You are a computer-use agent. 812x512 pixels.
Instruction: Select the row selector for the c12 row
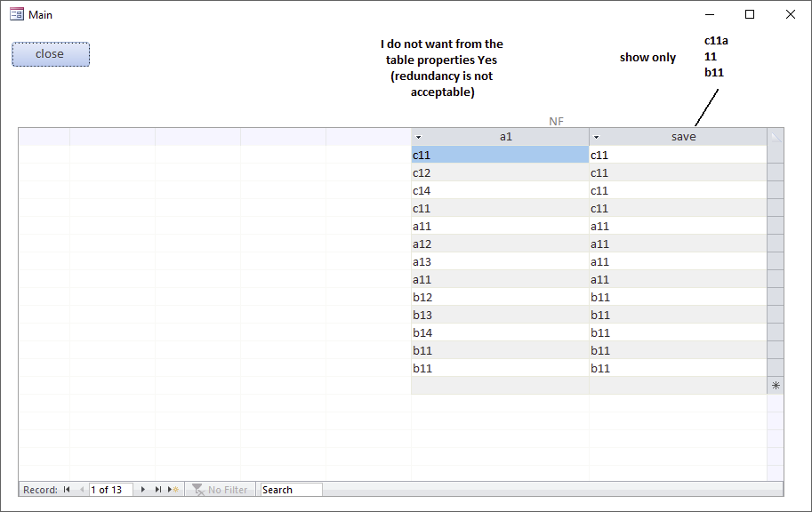tap(776, 172)
